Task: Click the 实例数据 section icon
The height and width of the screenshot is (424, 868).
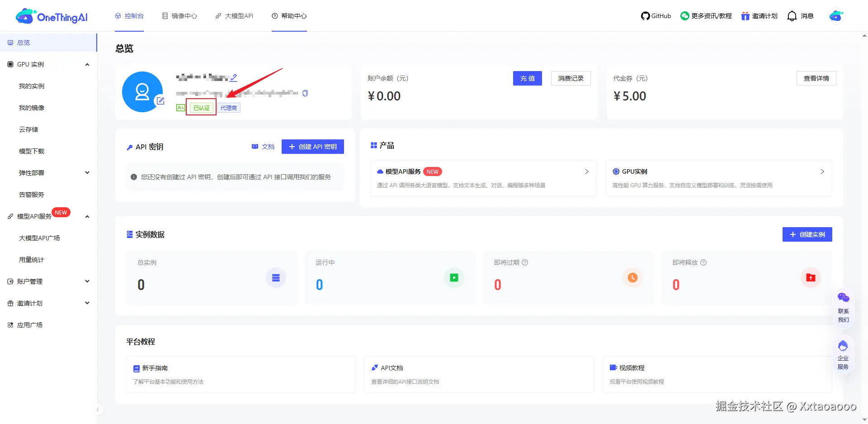Action: pos(130,234)
